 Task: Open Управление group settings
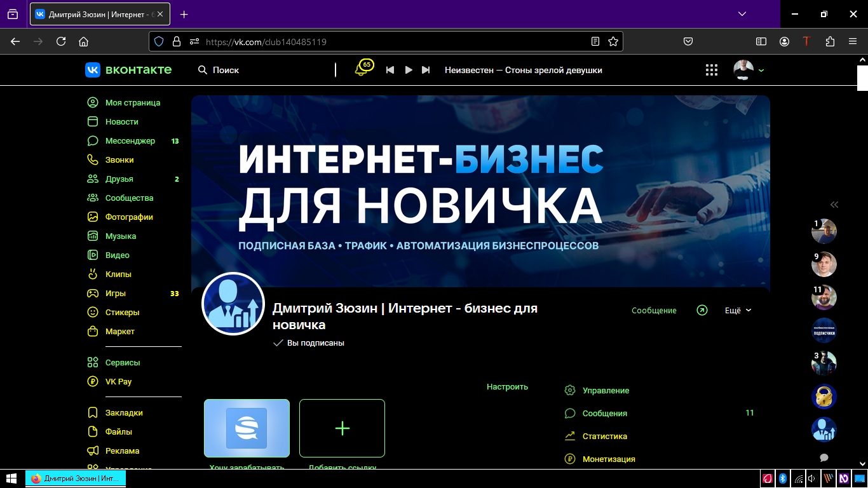coord(606,390)
